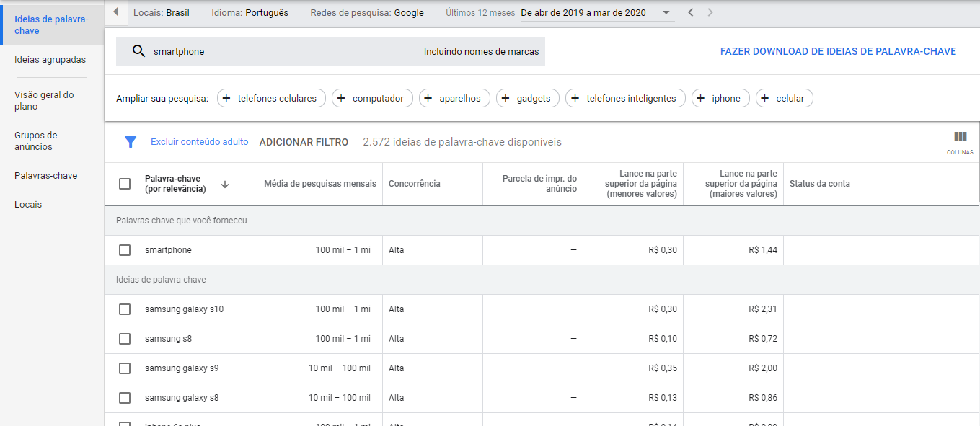Open the date range dropdown
Image resolution: width=980 pixels, height=426 pixels.
click(x=667, y=12)
